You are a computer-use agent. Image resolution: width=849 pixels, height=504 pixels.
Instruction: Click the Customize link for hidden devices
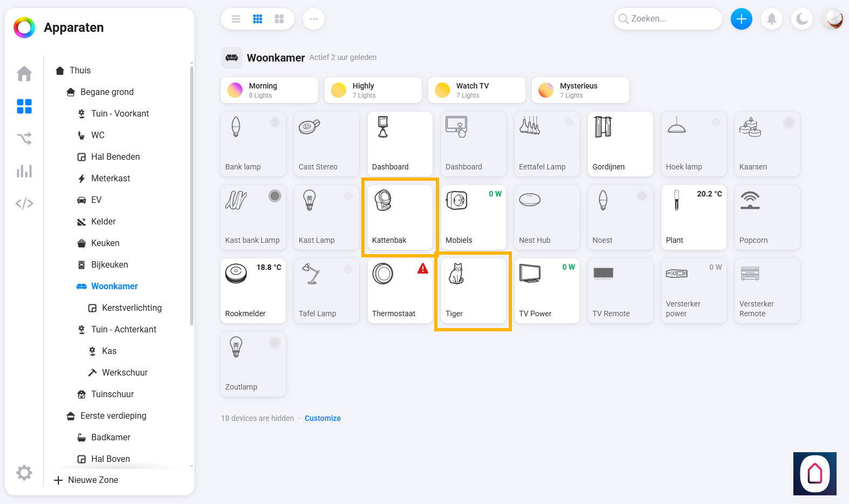pyautogui.click(x=322, y=418)
